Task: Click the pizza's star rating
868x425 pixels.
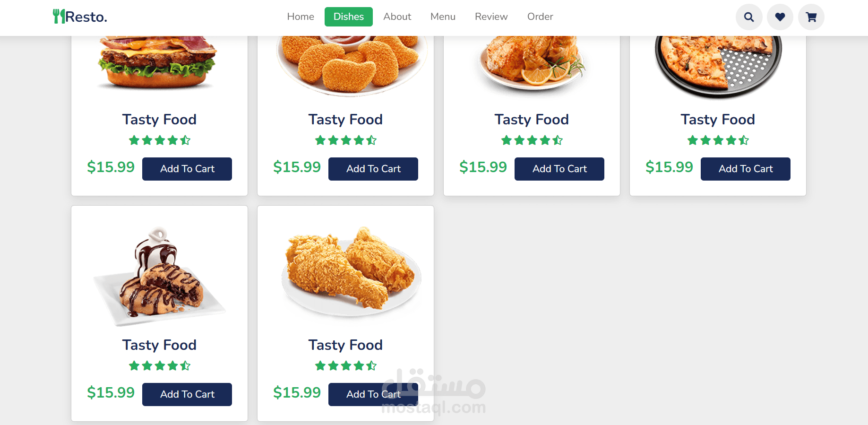Action: pos(718,140)
